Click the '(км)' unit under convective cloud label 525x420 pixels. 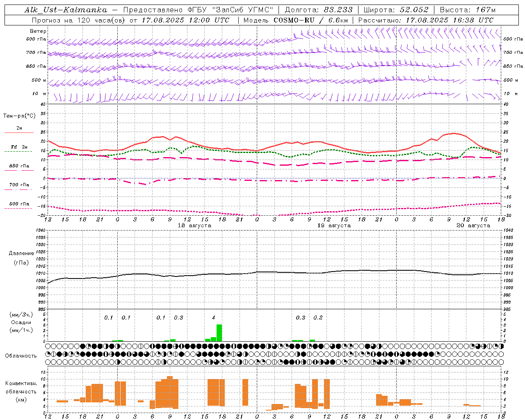point(21,399)
